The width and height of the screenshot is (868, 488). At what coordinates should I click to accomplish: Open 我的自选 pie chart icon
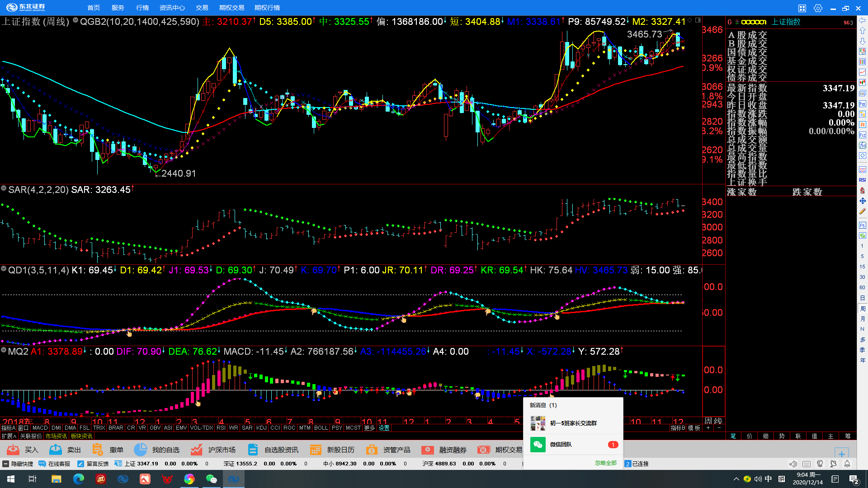pyautogui.click(x=141, y=450)
